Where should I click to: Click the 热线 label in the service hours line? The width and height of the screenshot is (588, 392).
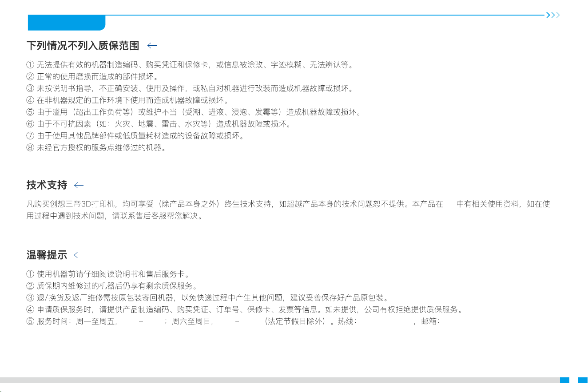click(348, 321)
